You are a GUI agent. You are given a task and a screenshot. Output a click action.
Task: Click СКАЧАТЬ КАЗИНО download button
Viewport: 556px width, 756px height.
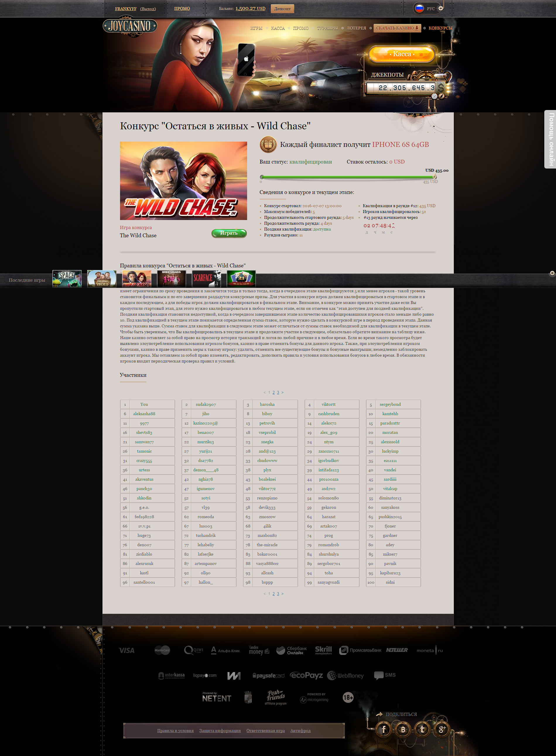tap(397, 28)
